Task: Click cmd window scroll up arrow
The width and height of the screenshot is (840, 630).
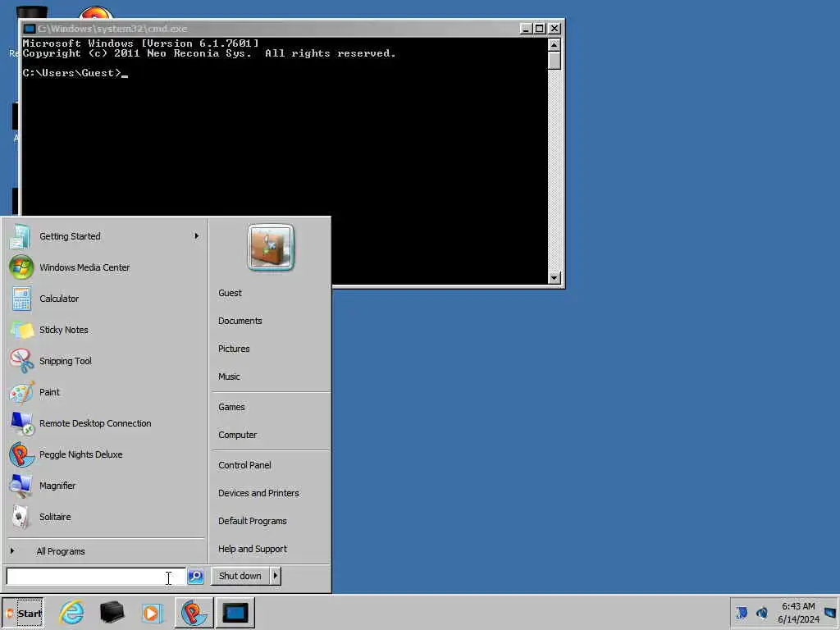Action: [x=555, y=45]
